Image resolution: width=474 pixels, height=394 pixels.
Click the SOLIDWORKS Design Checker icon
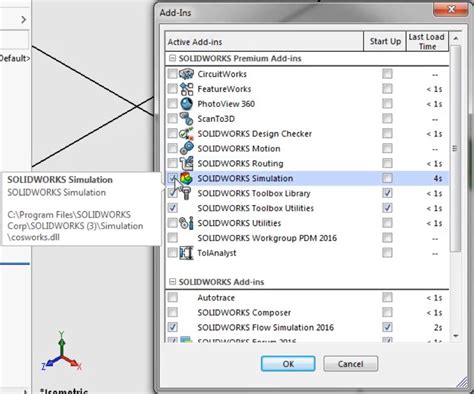tap(186, 133)
